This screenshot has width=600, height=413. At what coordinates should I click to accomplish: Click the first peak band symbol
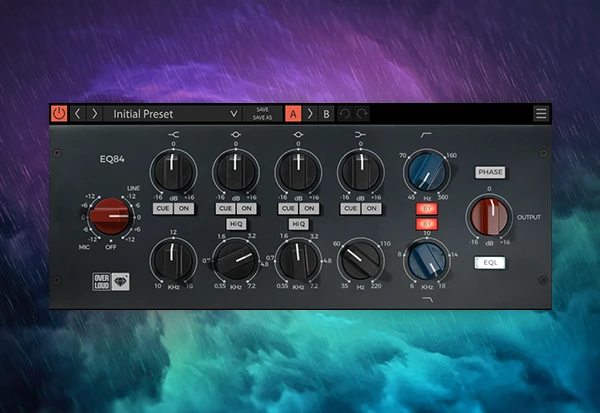click(236, 134)
